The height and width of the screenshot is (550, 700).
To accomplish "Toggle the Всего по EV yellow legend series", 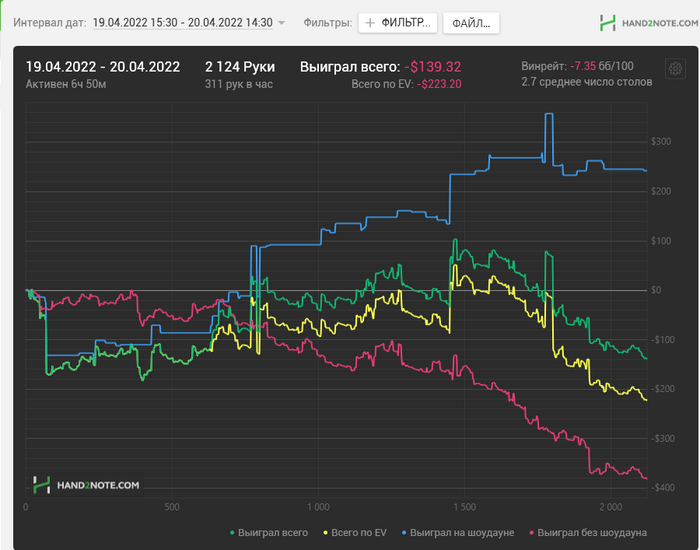I will point(355,533).
